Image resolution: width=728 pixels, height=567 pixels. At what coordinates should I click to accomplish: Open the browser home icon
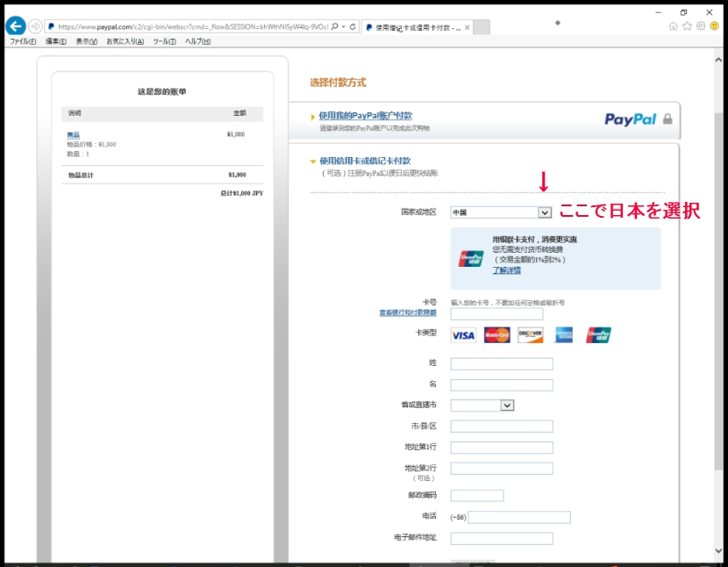[x=673, y=26]
